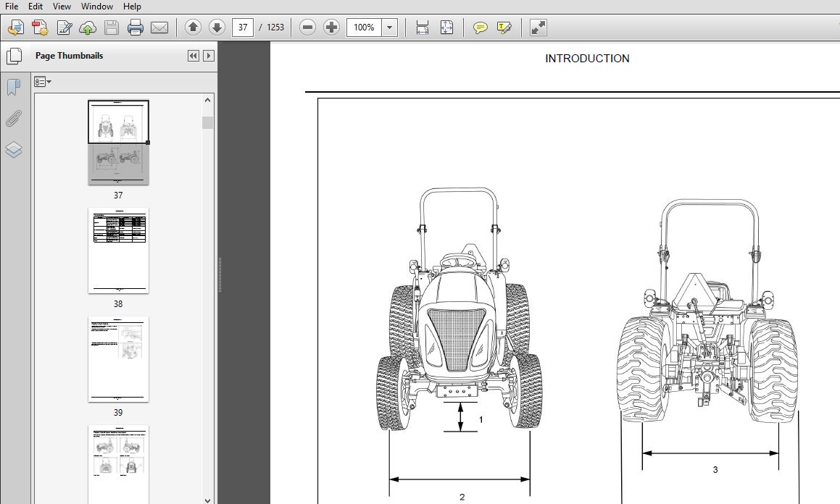Open the Layers panel icon
The height and width of the screenshot is (504, 840).
[13, 150]
